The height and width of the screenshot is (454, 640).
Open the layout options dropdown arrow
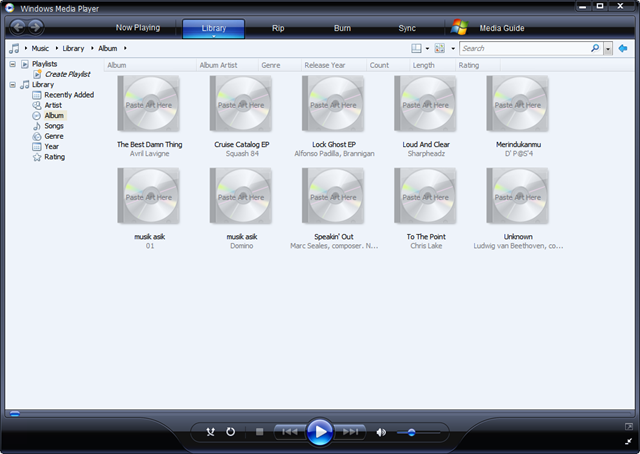pyautogui.click(x=427, y=49)
